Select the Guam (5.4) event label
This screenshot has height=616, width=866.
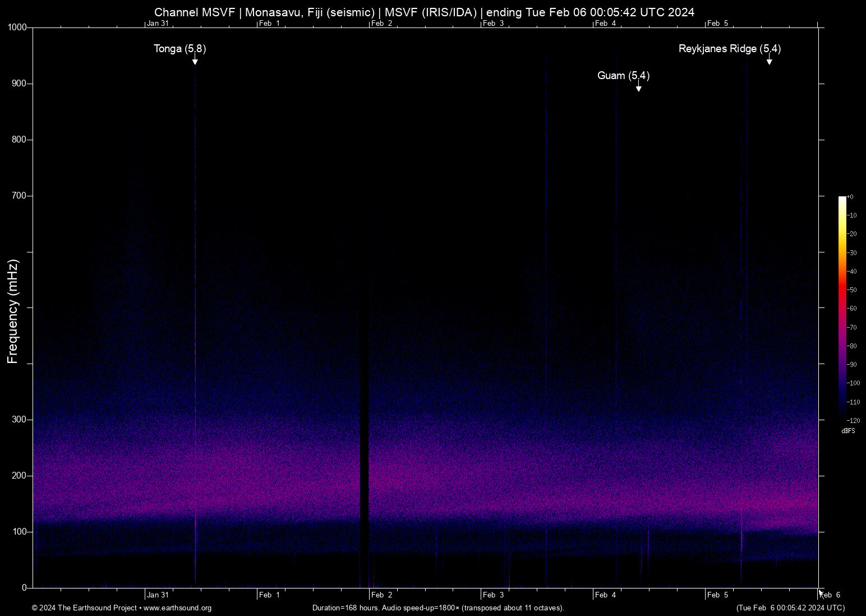click(x=623, y=76)
